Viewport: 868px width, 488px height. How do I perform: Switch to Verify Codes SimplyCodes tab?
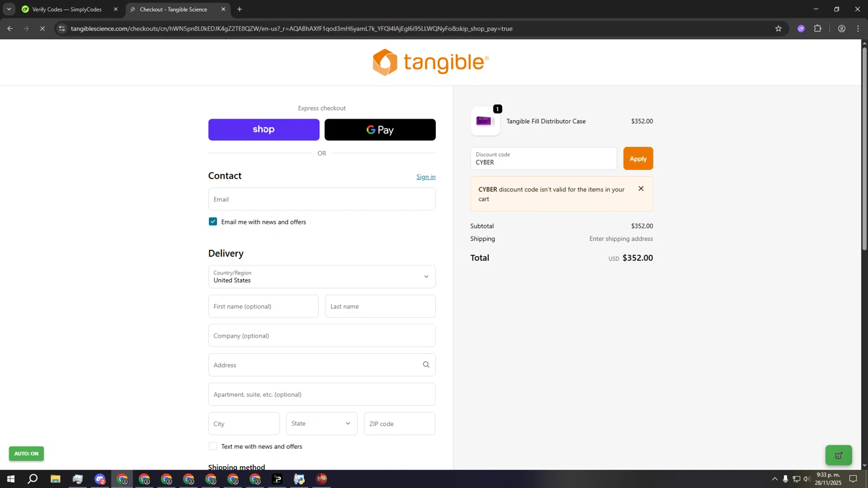(67, 9)
